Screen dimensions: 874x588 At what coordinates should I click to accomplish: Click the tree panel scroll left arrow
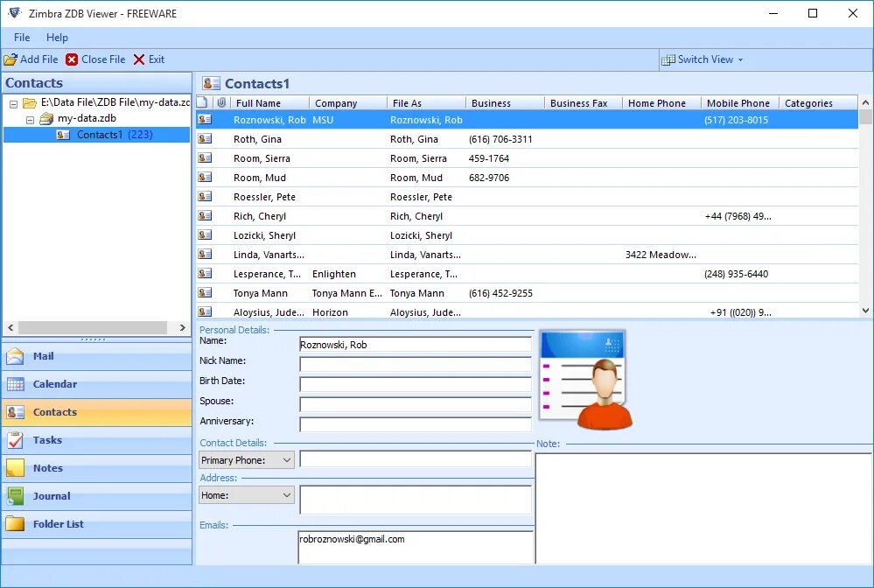pos(10,328)
